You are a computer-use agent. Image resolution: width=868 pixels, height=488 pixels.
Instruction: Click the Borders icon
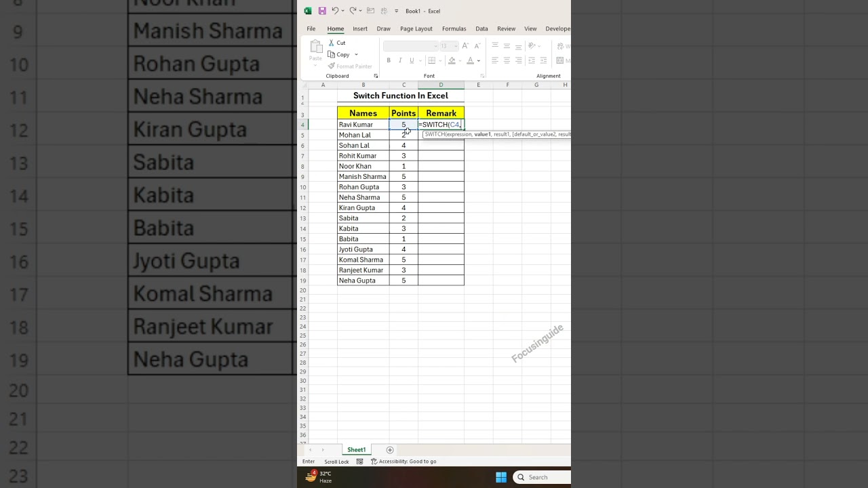tap(430, 60)
